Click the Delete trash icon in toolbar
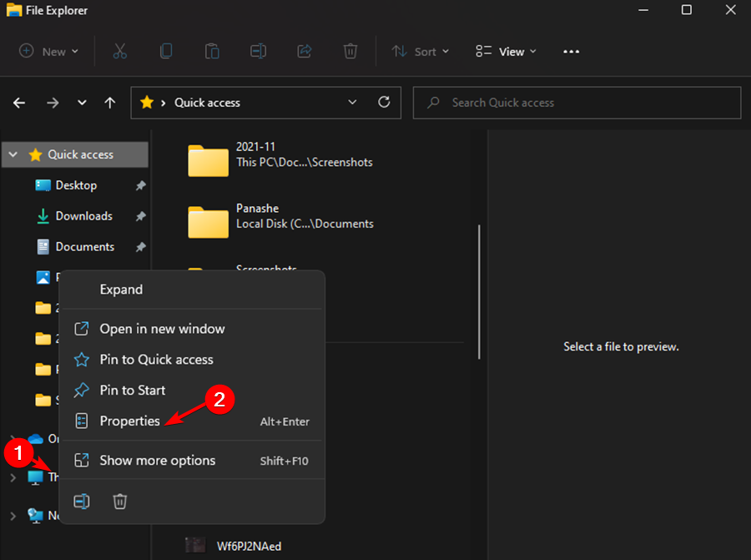751x560 pixels. pyautogui.click(x=350, y=51)
